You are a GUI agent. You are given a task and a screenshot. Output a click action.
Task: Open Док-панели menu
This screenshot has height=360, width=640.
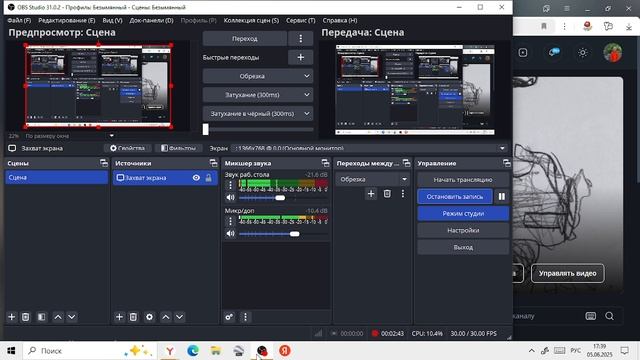(151, 20)
